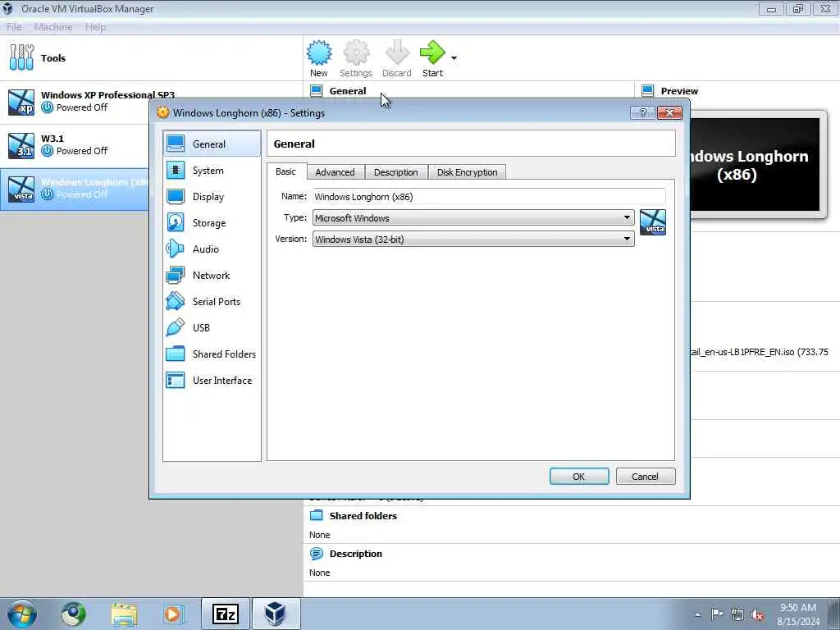Click the muted volume tray icon

tap(757, 614)
